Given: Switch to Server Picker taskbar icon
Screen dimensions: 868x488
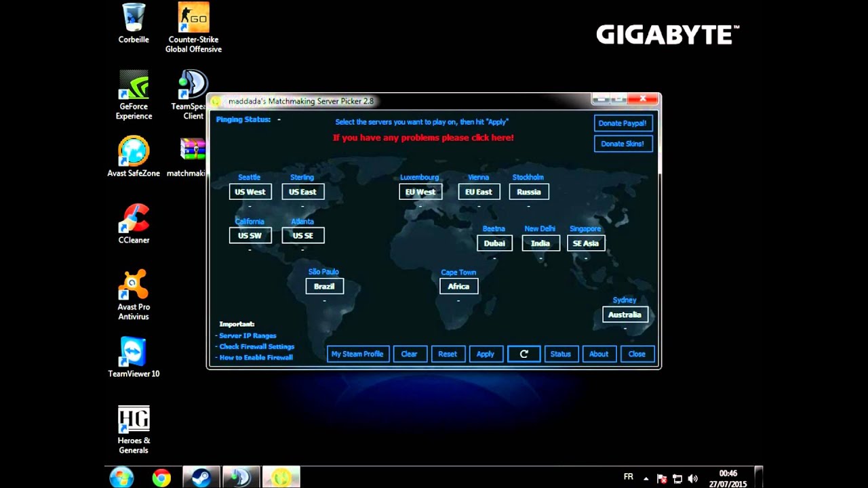Looking at the screenshot, I should point(281,478).
